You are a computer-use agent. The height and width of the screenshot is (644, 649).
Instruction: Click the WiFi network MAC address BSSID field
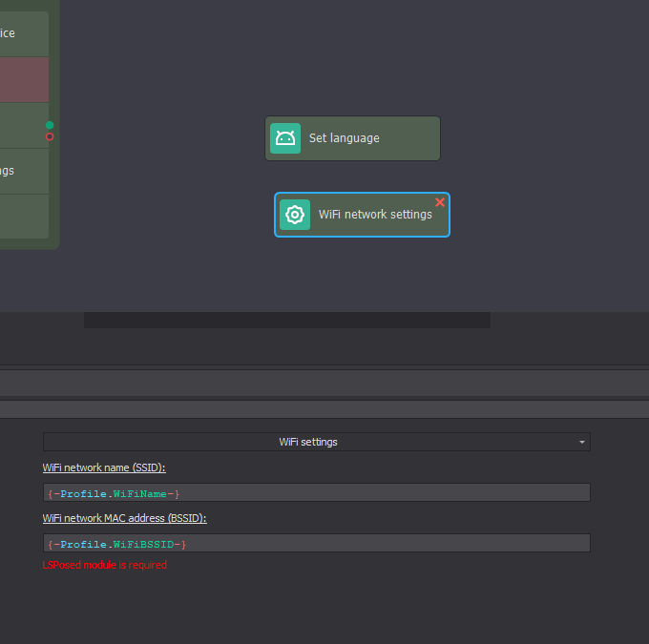[x=317, y=543]
